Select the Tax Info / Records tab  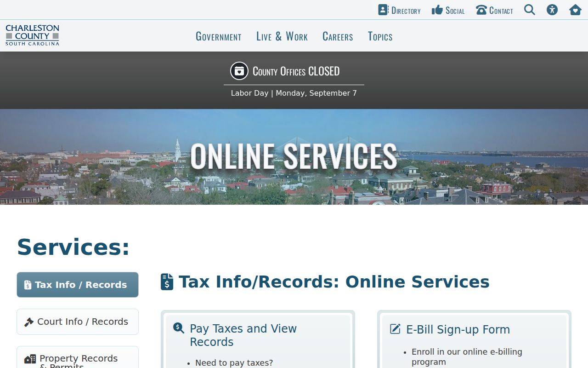(78, 285)
